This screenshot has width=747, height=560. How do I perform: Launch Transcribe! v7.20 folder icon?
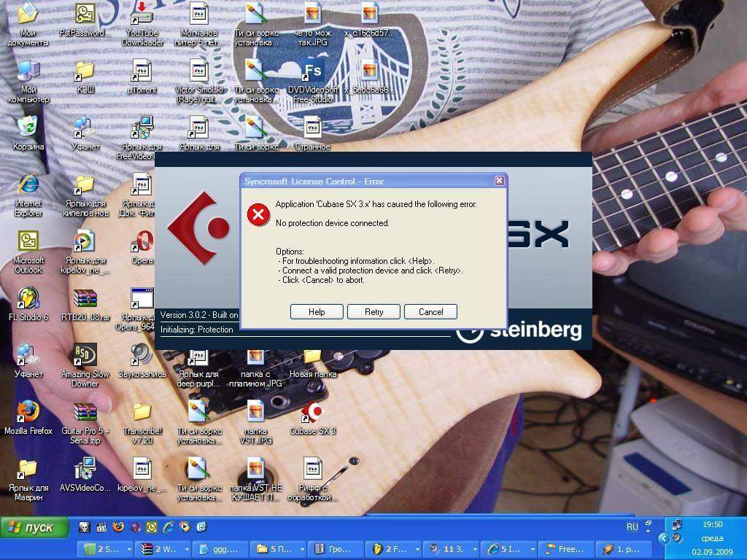click(142, 423)
